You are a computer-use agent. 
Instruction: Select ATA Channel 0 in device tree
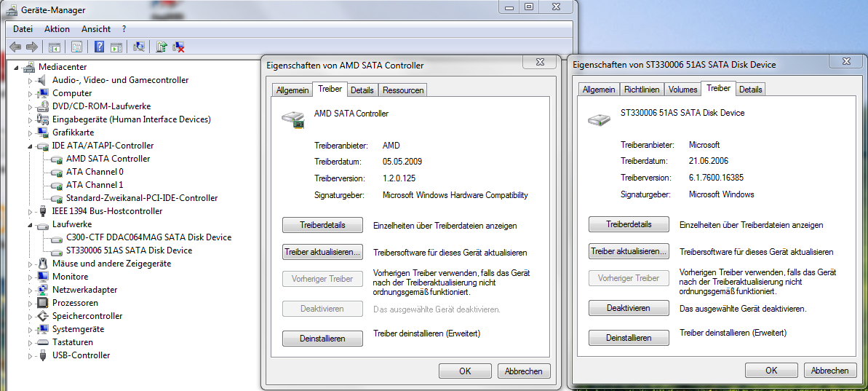(95, 172)
